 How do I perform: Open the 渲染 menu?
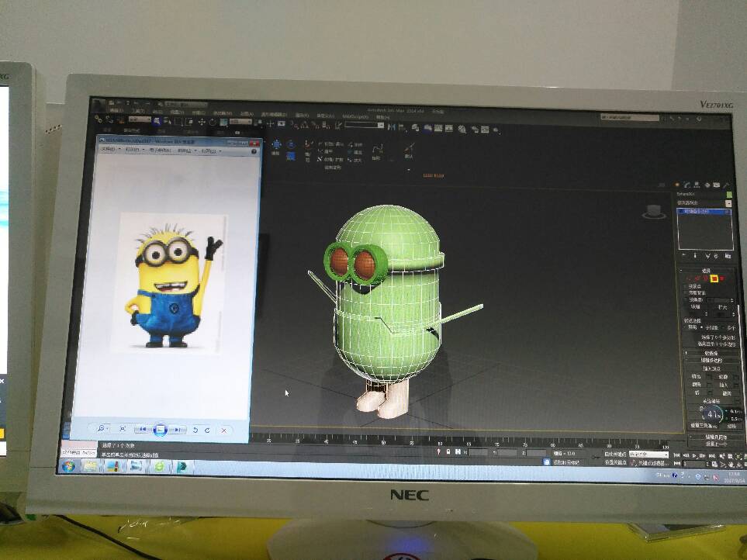[302, 115]
